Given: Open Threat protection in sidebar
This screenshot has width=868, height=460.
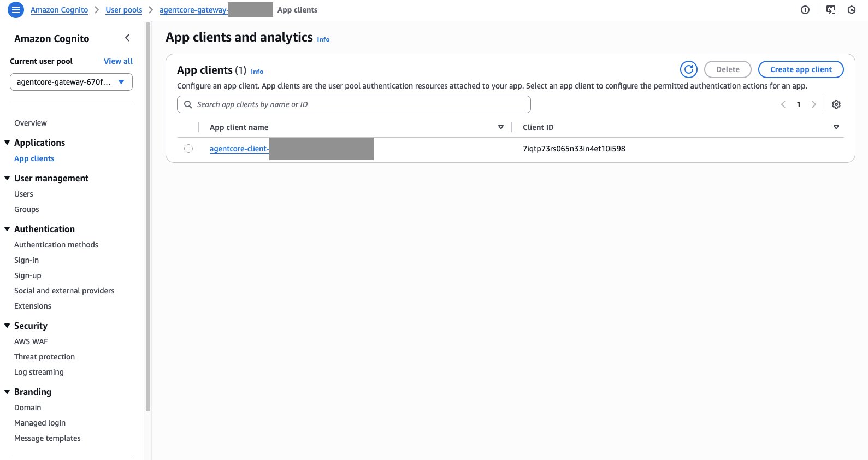Looking at the screenshot, I should tap(44, 357).
